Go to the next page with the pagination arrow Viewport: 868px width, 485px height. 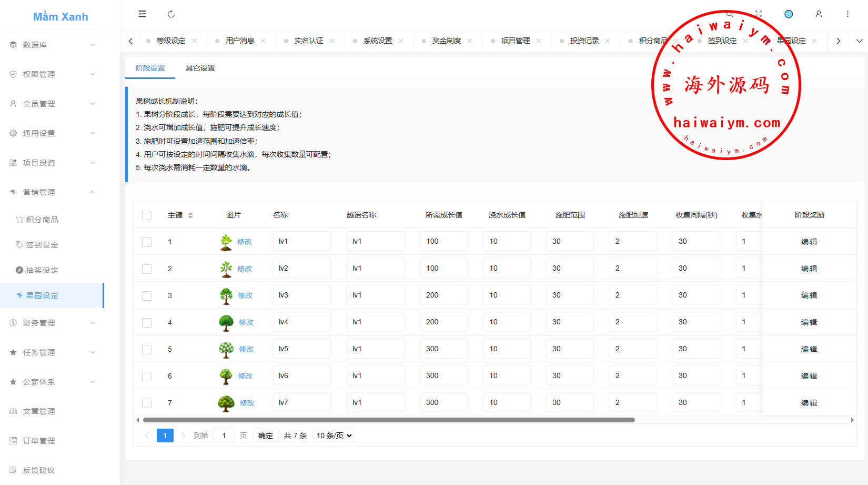click(x=183, y=435)
